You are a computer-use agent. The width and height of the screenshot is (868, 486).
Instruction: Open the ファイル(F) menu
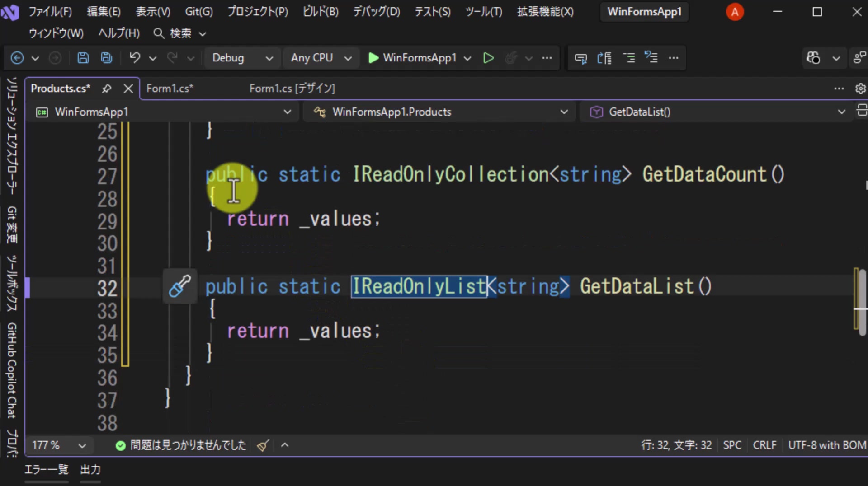[50, 12]
